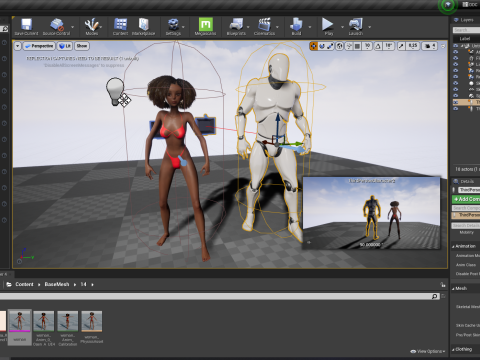Image resolution: width=480 pixels, height=360 pixels.
Task: Toggle rotation snapping angle icon
Action: [378, 46]
